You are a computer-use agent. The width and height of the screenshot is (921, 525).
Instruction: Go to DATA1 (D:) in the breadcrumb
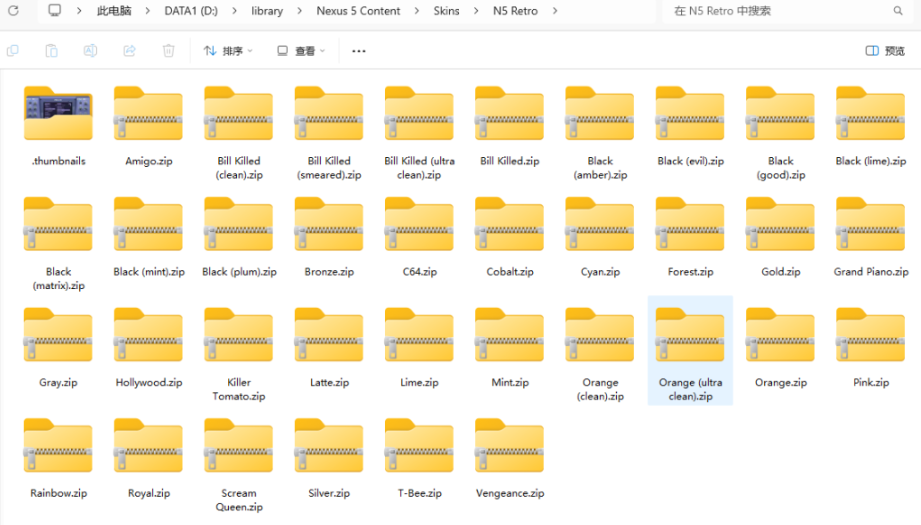pyautogui.click(x=191, y=11)
